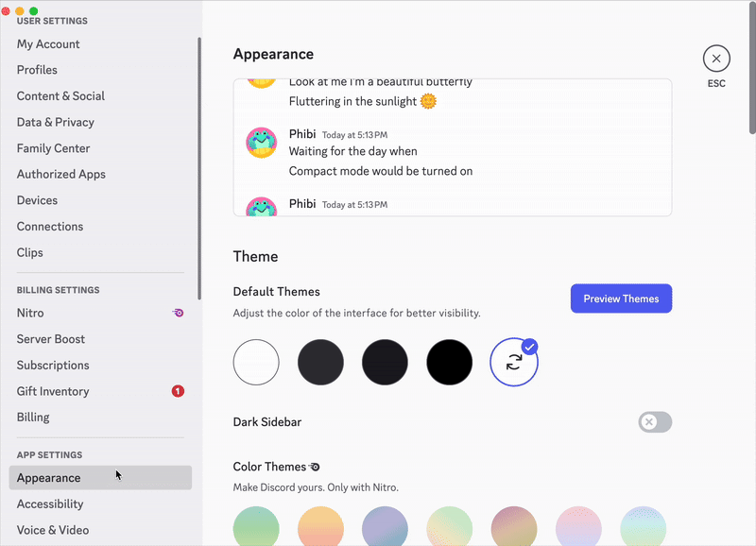The image size is (756, 546).
Task: Click the Gift Inventory red notification badge
Action: [x=178, y=391]
